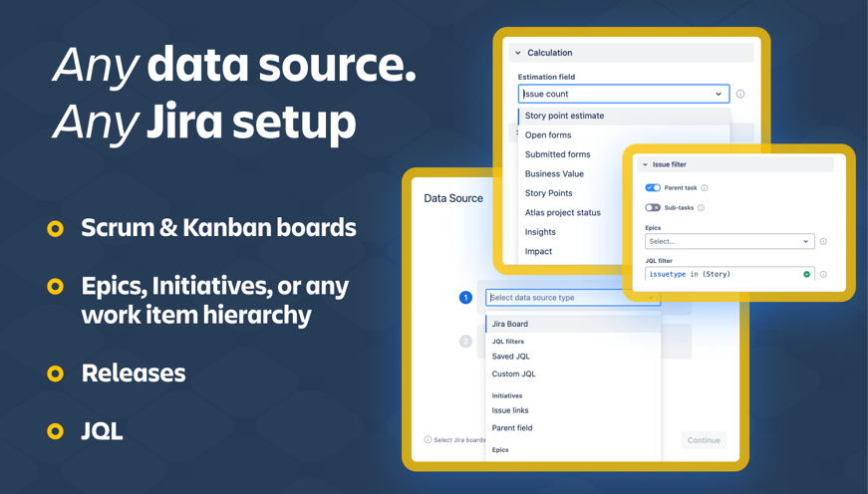Click info icon next to Parent task
This screenshot has height=494, width=868.
(705, 188)
